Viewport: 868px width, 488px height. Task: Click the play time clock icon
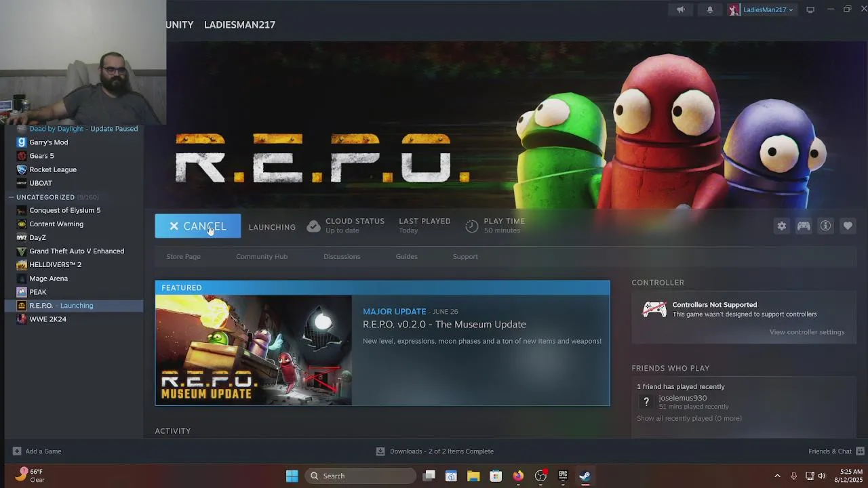coord(472,226)
